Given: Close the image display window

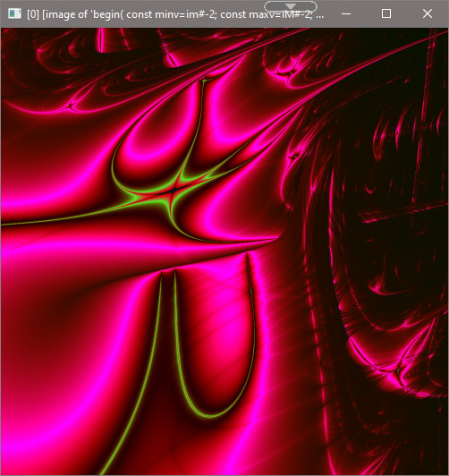Looking at the screenshot, I should [x=428, y=13].
